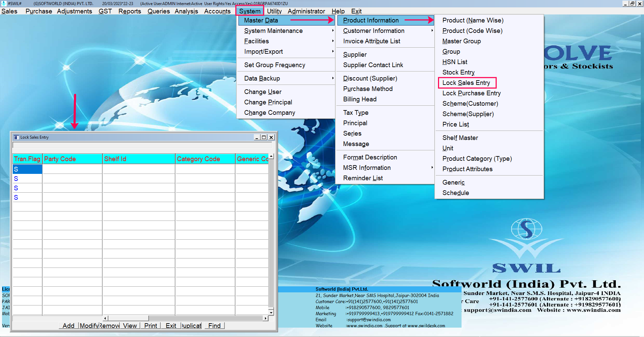Expand the System Maintenance submenu
This screenshot has width=644, height=337.
[286, 31]
